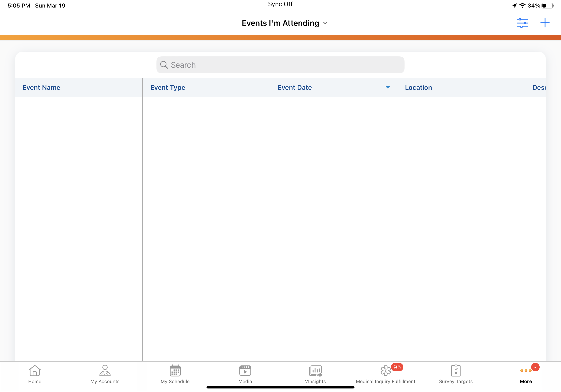Tap the More three-dots icon
The height and width of the screenshot is (392, 561).
click(526, 371)
